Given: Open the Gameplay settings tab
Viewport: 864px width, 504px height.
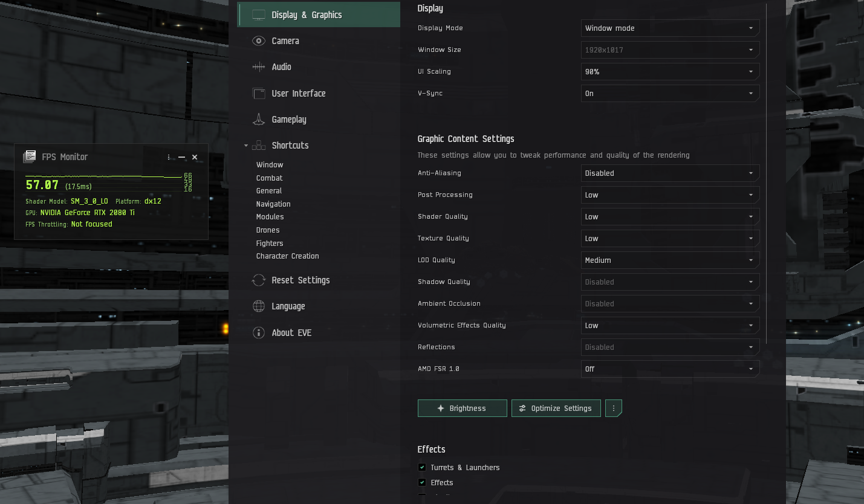Looking at the screenshot, I should coord(319,120).
